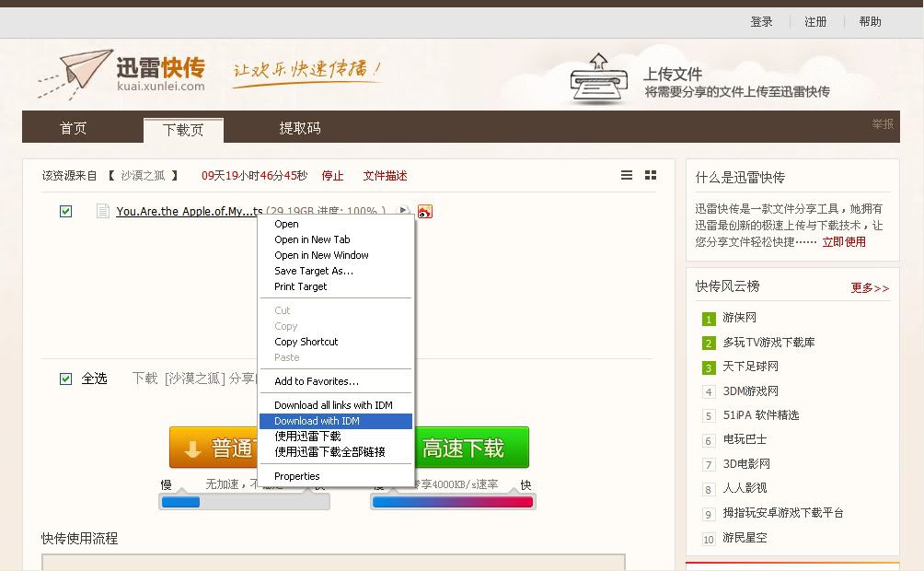Image resolution: width=924 pixels, height=571 pixels.
Task: Click the 注册 link
Action: (x=815, y=22)
